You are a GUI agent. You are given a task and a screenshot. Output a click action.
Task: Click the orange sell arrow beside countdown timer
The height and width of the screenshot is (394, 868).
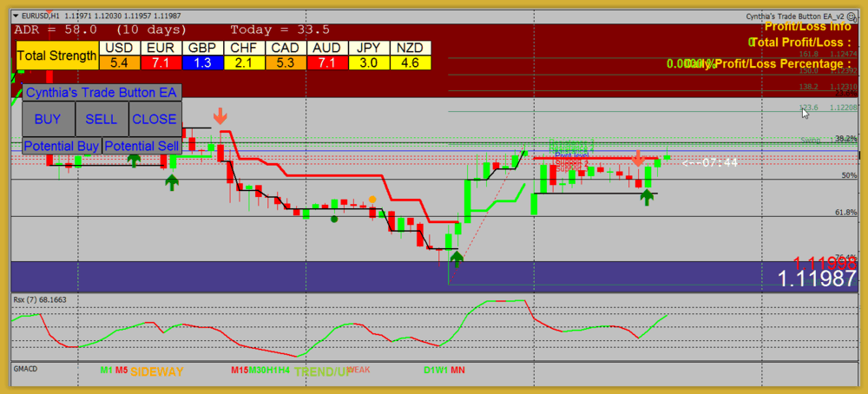[x=638, y=158]
